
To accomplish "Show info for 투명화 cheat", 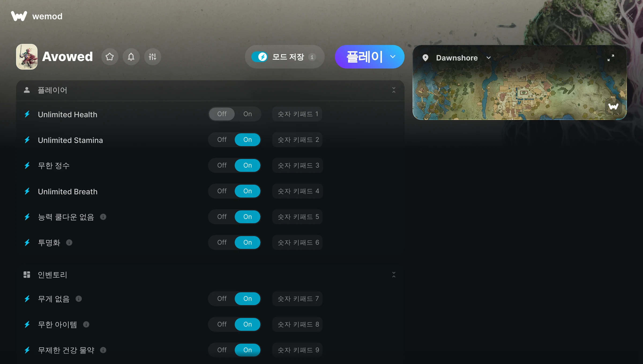I will click(x=69, y=242).
